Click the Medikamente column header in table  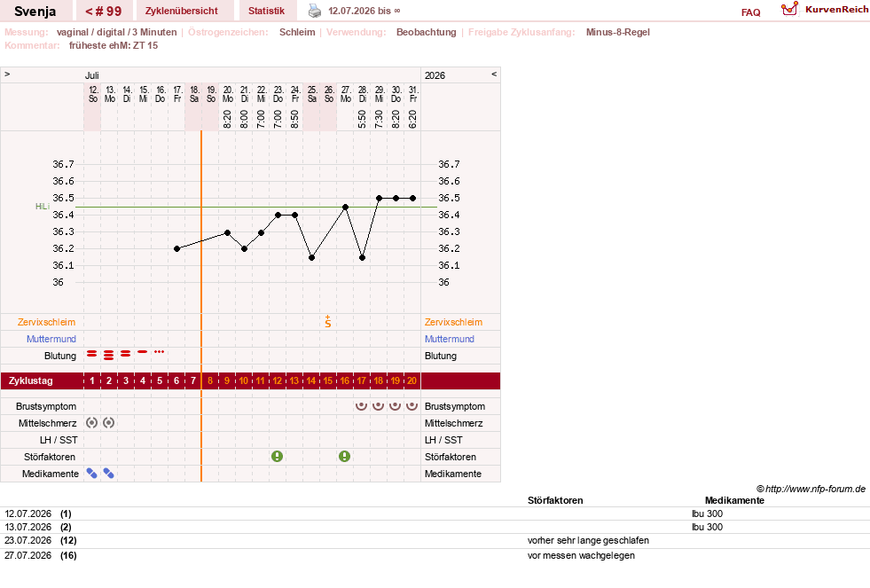734,500
